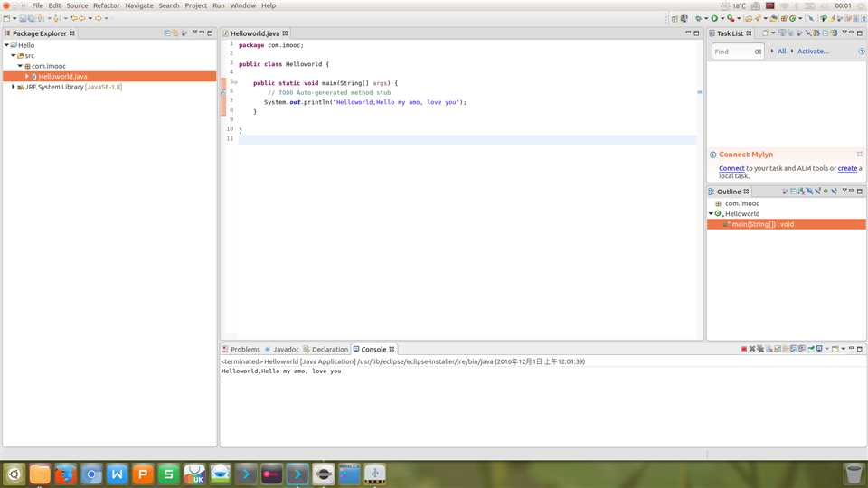The height and width of the screenshot is (488, 868).
Task: Click Collapse All in Package Explorer
Action: [166, 33]
